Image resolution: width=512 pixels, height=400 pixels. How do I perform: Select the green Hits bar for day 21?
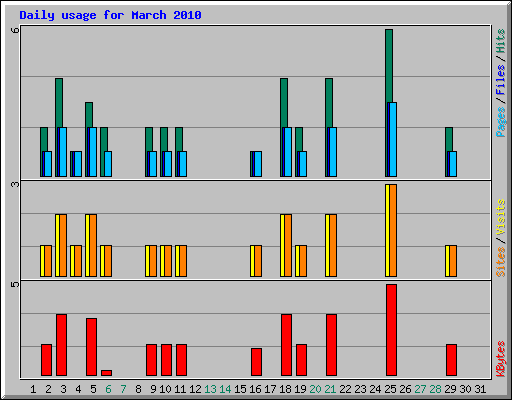[329, 103]
